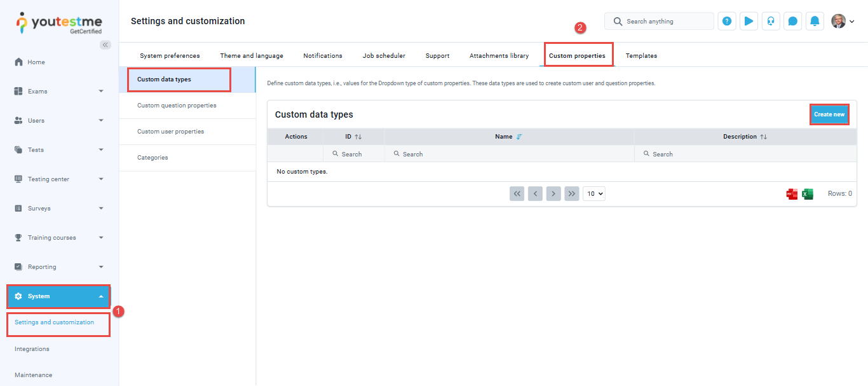
Task: Collapse the sidebar with double-chevron icon
Action: click(x=105, y=45)
